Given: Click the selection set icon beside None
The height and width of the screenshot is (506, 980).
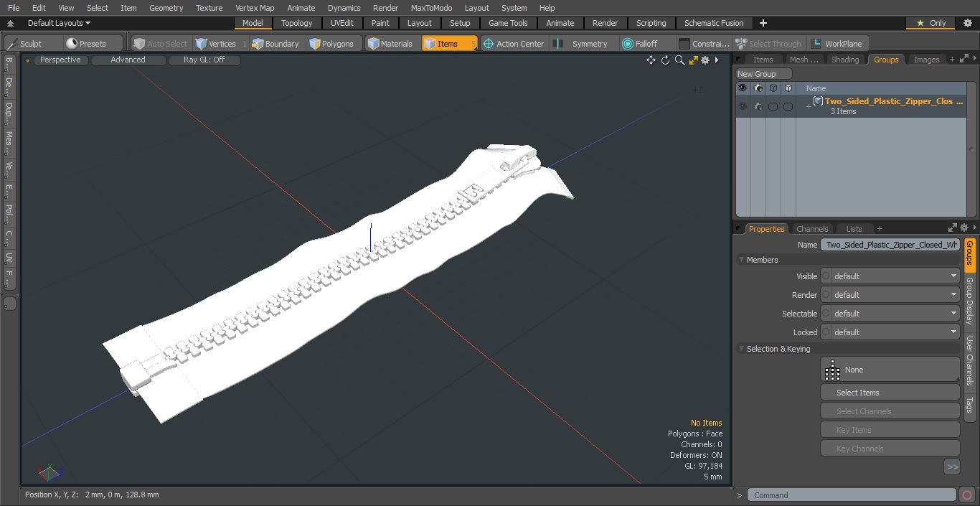Looking at the screenshot, I should click(x=832, y=370).
